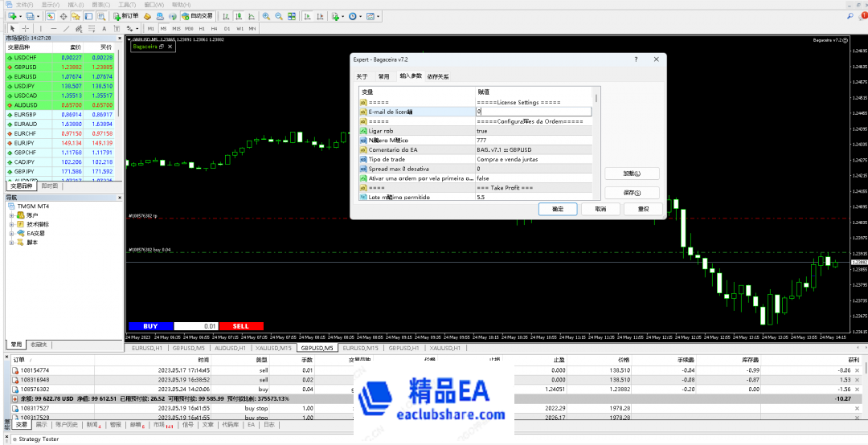Switch chart to H1 timeframe
868x445 pixels.
[202, 29]
